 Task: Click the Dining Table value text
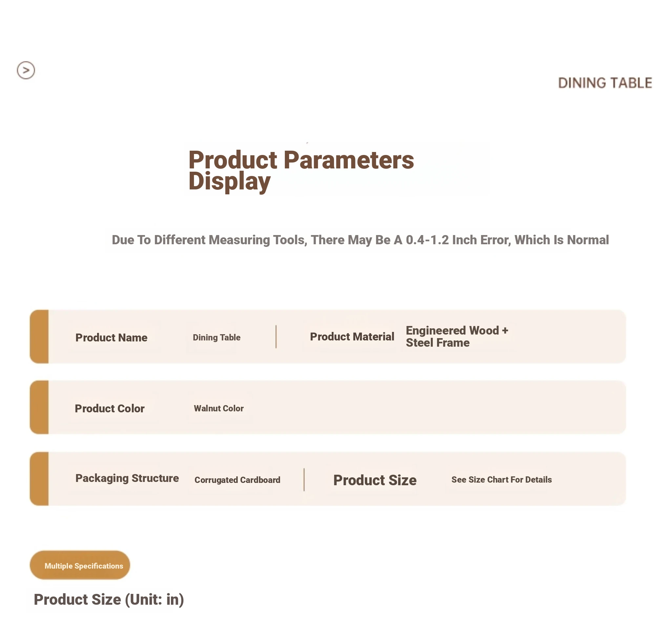pyautogui.click(x=216, y=337)
